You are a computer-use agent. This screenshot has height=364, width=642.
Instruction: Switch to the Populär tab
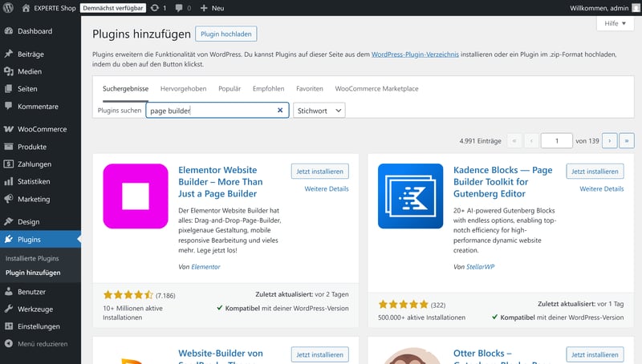click(230, 88)
